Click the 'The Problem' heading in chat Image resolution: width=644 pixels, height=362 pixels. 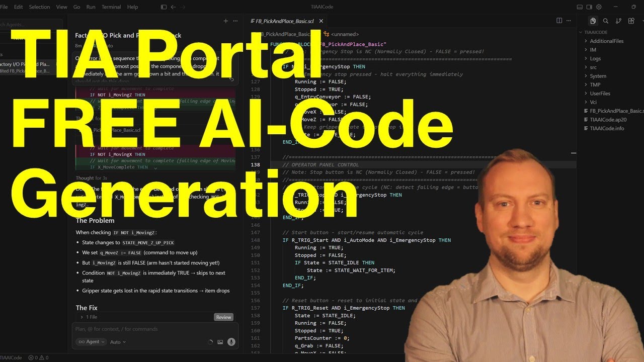(x=95, y=221)
